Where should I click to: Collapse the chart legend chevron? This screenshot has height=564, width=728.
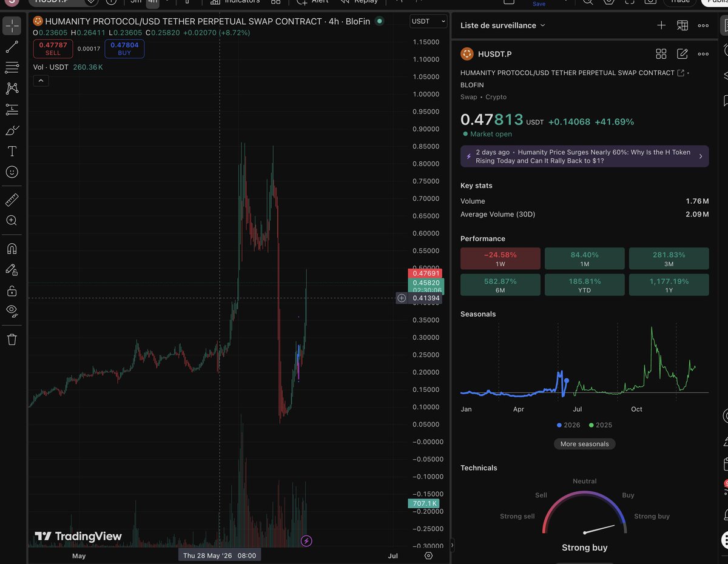41,80
